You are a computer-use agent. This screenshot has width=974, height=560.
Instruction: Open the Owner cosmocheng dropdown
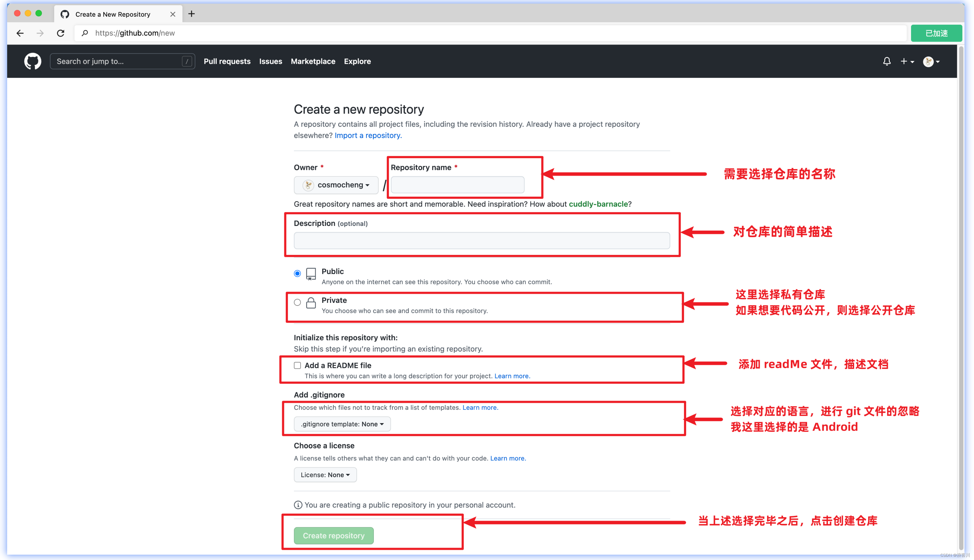point(336,185)
